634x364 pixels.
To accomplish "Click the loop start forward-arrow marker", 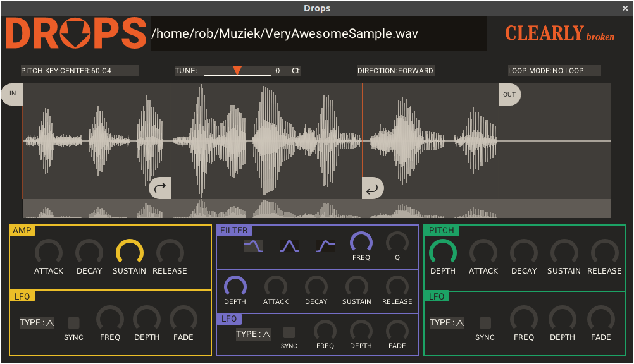I will click(x=160, y=188).
